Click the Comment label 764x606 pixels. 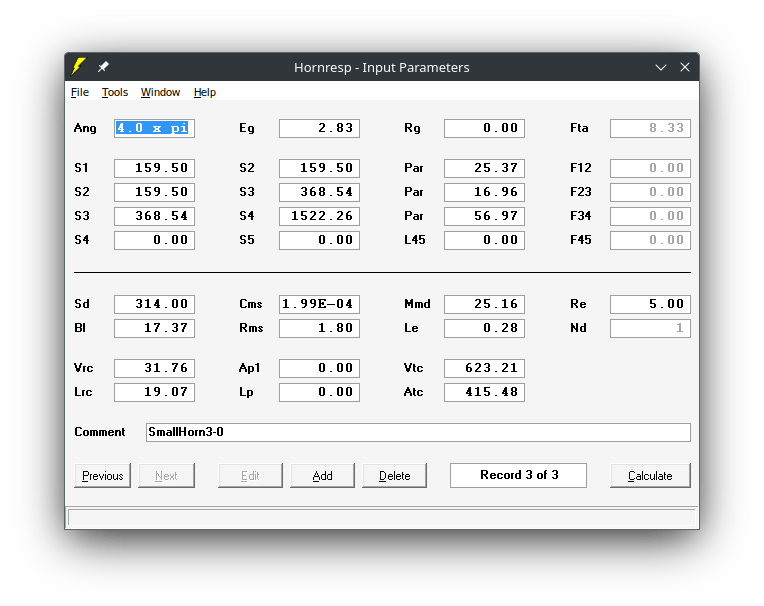point(99,432)
